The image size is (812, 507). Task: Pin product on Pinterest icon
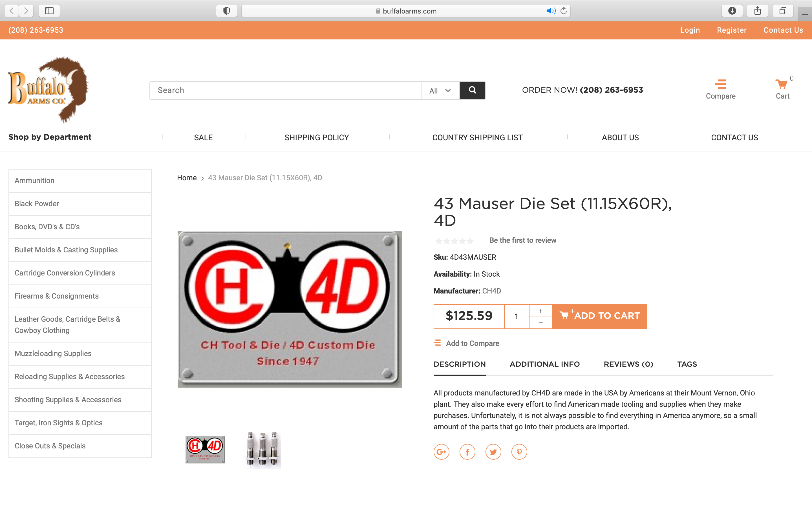(x=519, y=452)
